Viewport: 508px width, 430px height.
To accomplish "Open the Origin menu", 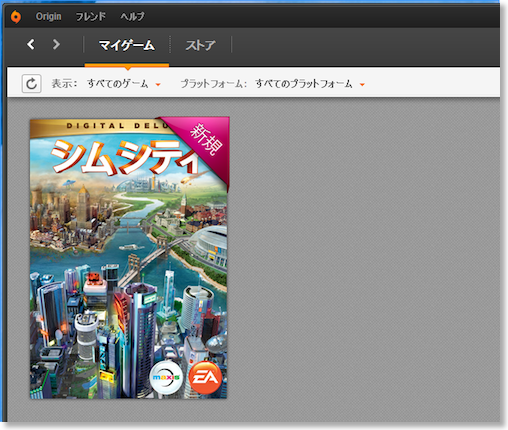I will (49, 16).
